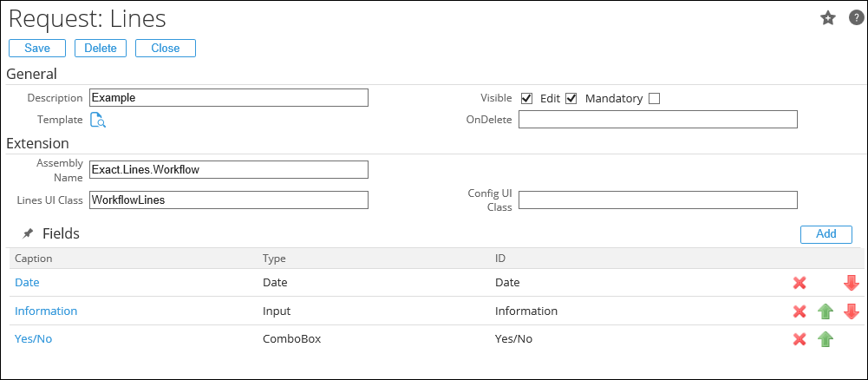Move the Date field down
The height and width of the screenshot is (380, 868).
tap(851, 283)
